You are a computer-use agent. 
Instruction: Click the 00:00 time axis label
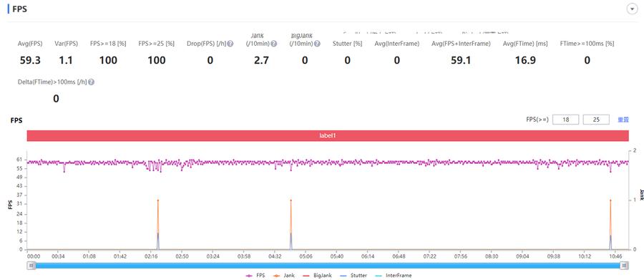click(34, 256)
